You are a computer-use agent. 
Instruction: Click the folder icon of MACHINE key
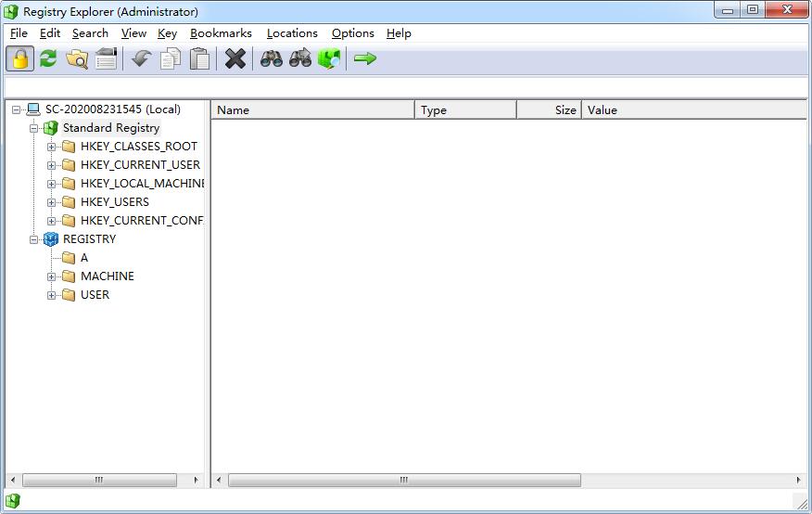[69, 276]
